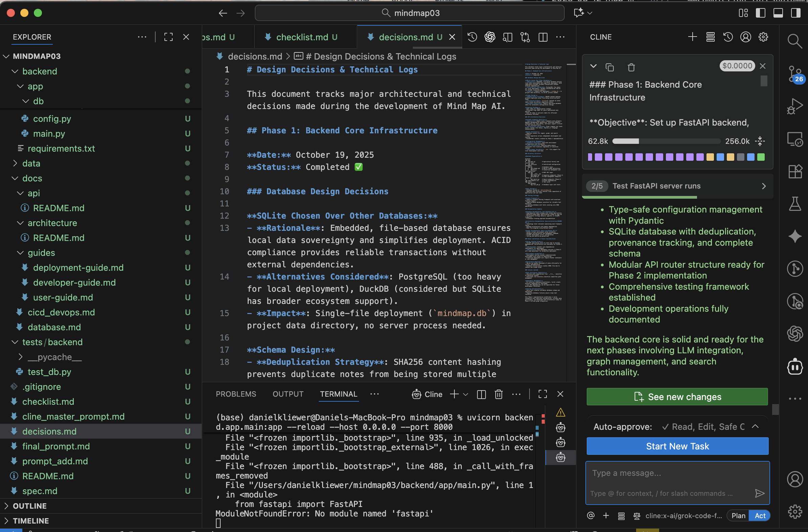Click the split editor right icon
The image size is (808, 532).
[x=543, y=37]
